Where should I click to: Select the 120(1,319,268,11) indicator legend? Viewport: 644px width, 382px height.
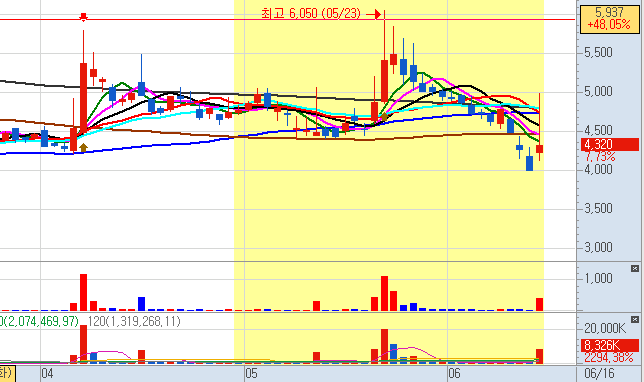[x=134, y=322]
